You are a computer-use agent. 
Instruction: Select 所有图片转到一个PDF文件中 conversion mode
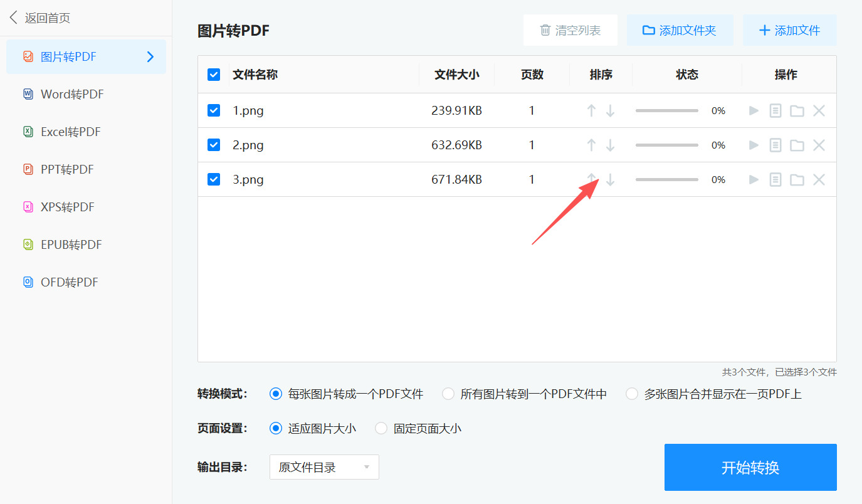tap(448, 394)
